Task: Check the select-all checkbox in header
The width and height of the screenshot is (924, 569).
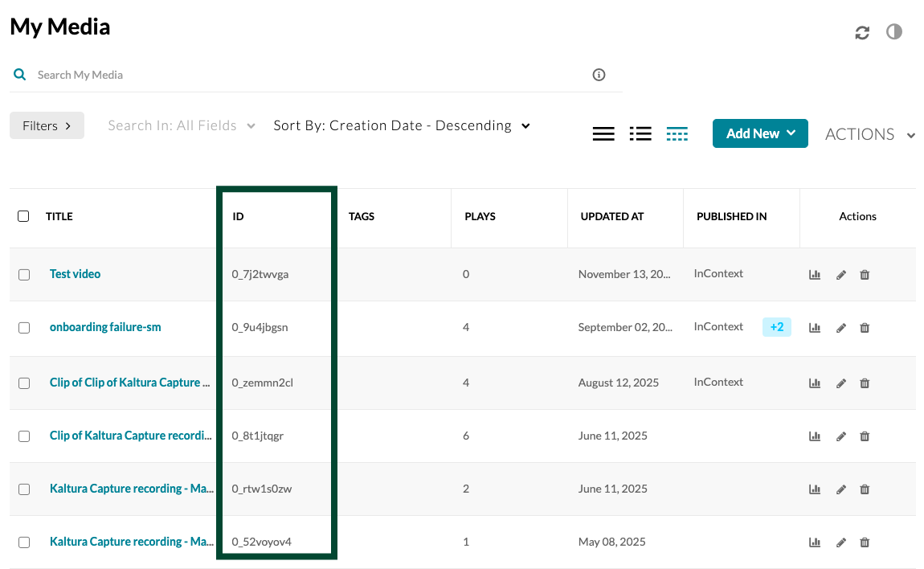Action: [23, 216]
